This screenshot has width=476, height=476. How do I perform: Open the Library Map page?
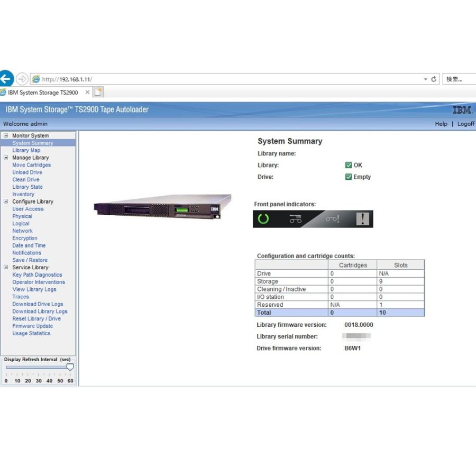[x=26, y=150]
